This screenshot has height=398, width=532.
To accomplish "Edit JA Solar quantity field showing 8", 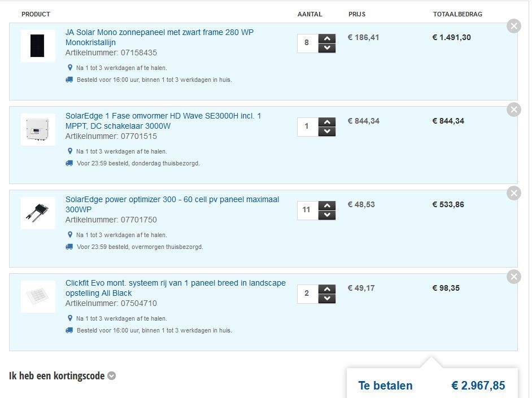I will pyautogui.click(x=307, y=43).
